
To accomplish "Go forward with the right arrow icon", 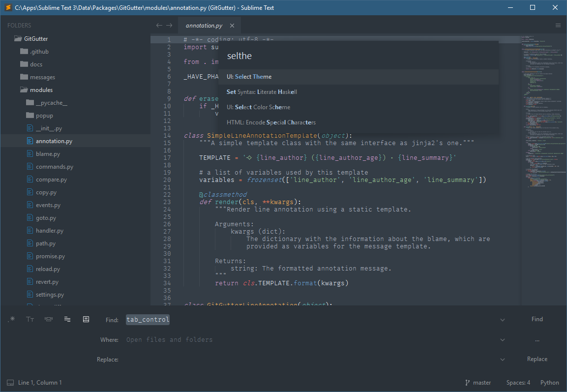I will pyautogui.click(x=169, y=25).
